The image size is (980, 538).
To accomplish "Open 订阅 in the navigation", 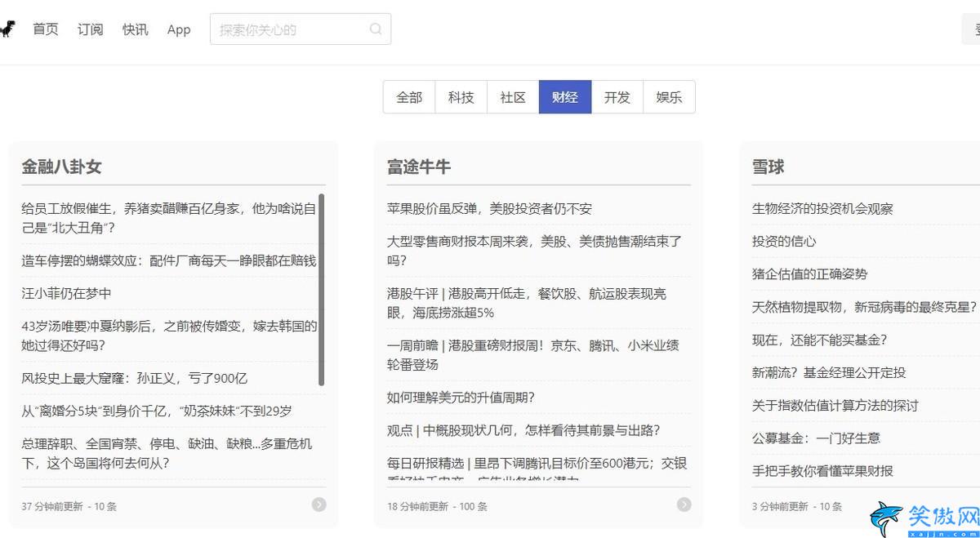I will point(91,29).
